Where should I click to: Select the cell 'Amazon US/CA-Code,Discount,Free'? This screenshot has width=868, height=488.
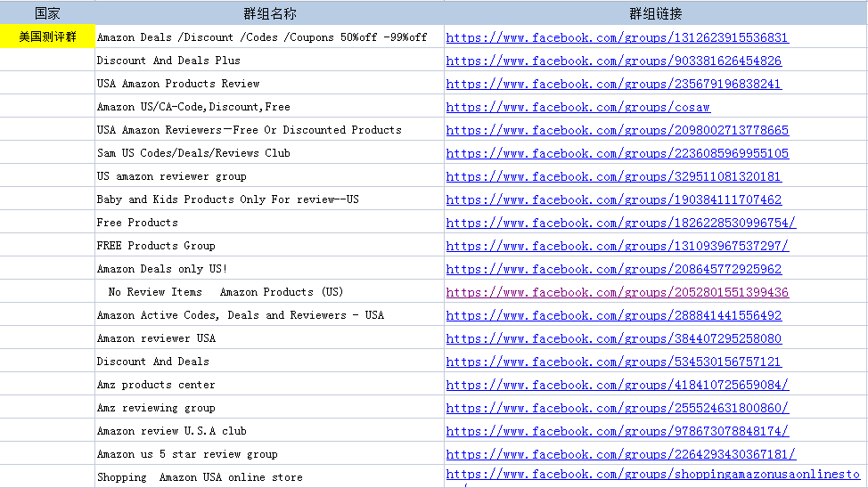click(270, 106)
